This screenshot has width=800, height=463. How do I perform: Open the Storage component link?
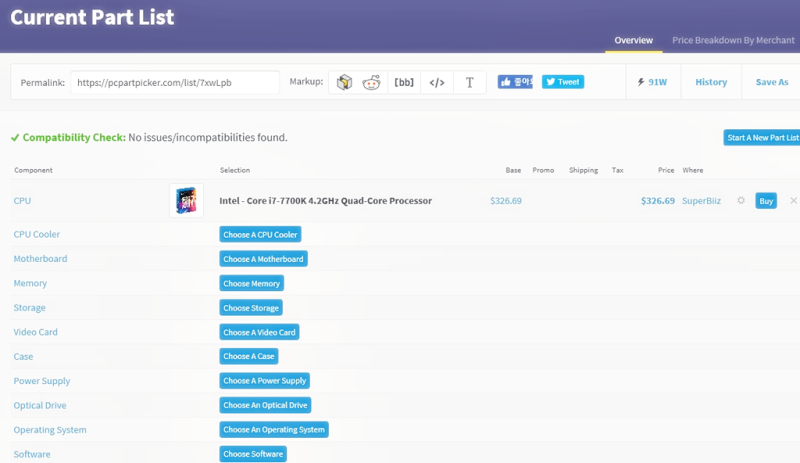pyautogui.click(x=30, y=308)
